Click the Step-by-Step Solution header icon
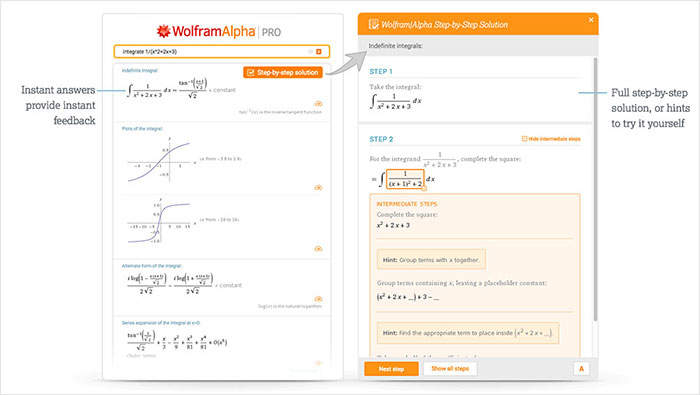This screenshot has width=700, height=395. tap(374, 24)
